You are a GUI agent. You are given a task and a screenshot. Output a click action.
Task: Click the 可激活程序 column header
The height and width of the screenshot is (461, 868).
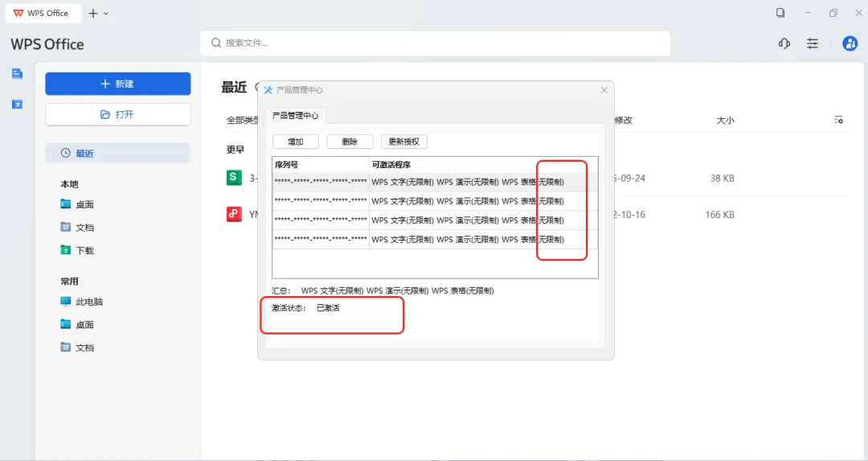click(483, 165)
